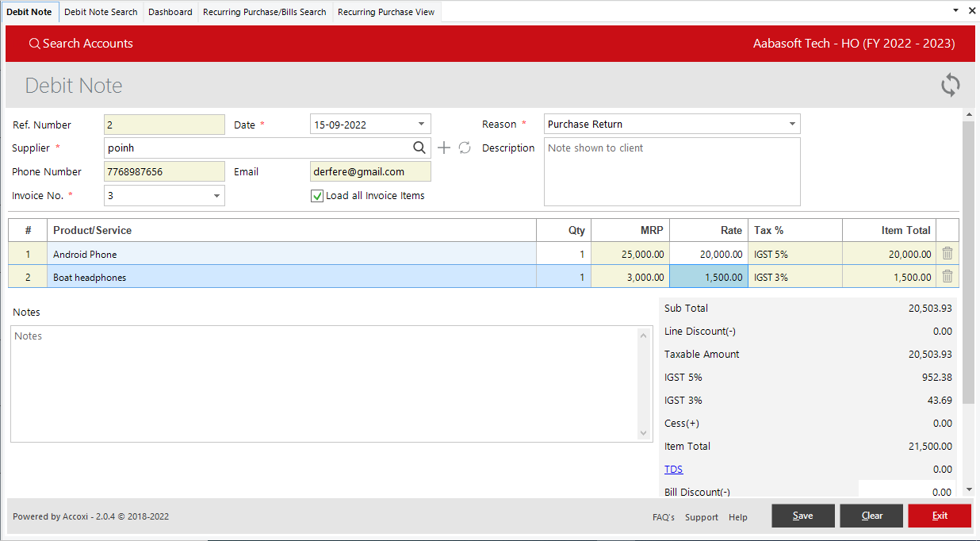Click the Tax % column header
Image resolution: width=980 pixels, height=541 pixels.
coord(795,230)
